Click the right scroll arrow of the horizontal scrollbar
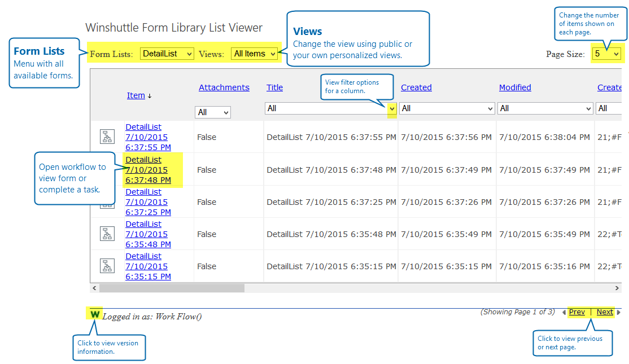629x364 pixels. [617, 288]
